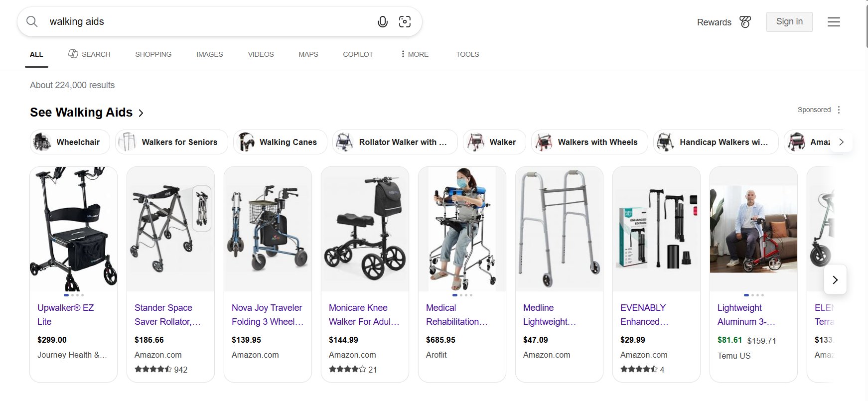Open visual search camera icon
The height and width of the screenshot is (401, 868).
pyautogui.click(x=405, y=22)
